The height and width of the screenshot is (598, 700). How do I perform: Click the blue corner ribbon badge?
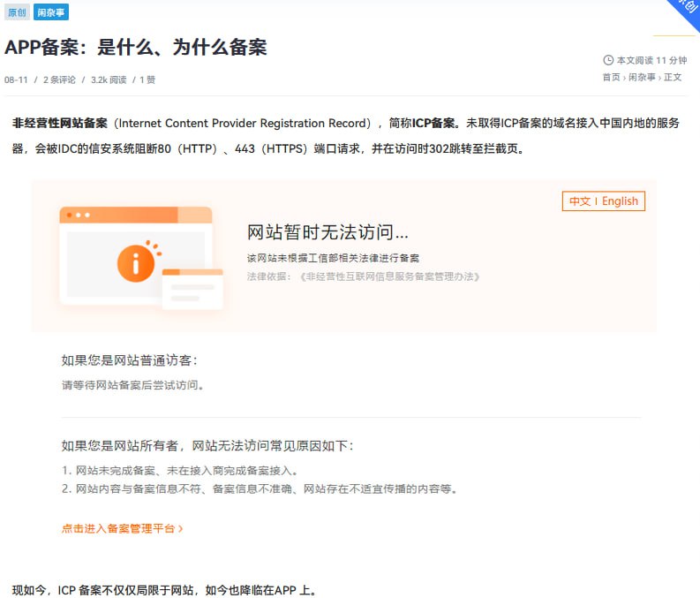point(686,12)
